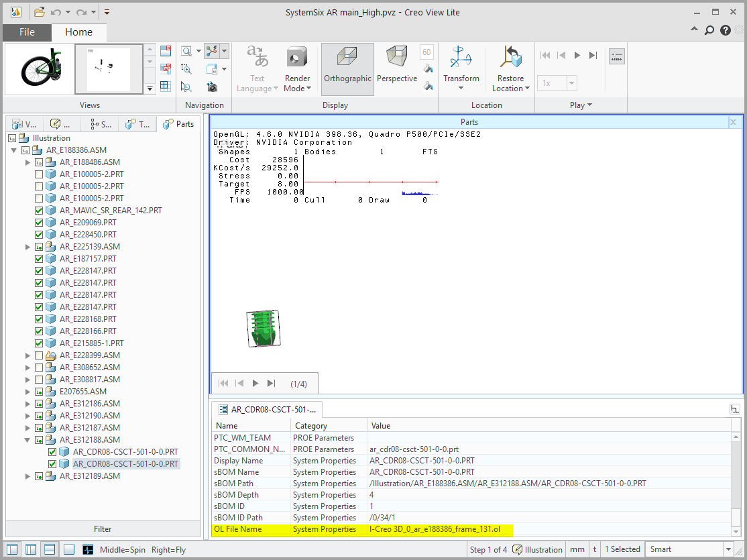Uncheck the AR_MAVIC_SR_REAR_142.PRT checkbox
The width and height of the screenshot is (747, 560).
39,211
